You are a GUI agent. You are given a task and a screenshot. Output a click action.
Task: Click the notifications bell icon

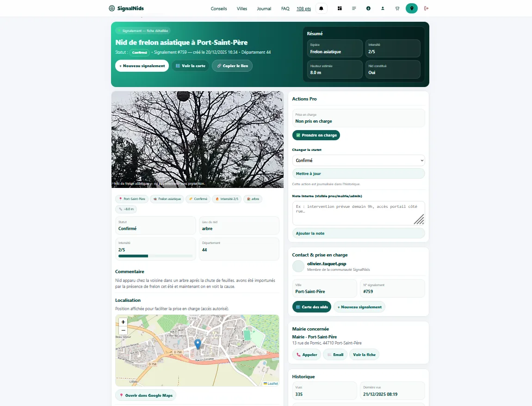[x=321, y=8]
